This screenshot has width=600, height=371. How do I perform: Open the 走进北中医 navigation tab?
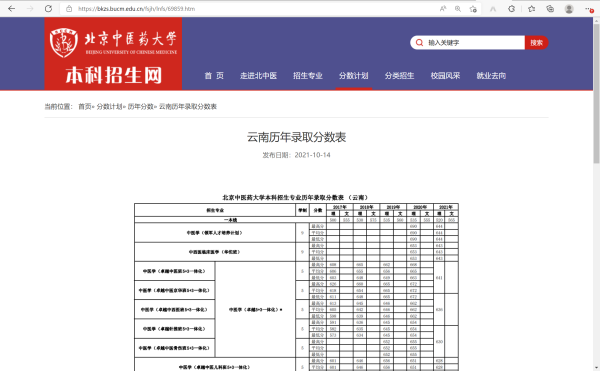(258, 76)
